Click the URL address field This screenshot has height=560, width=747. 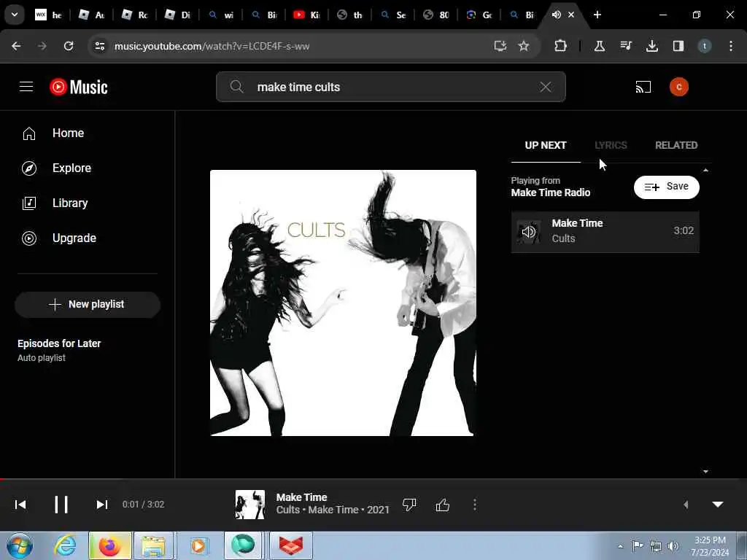pos(212,46)
